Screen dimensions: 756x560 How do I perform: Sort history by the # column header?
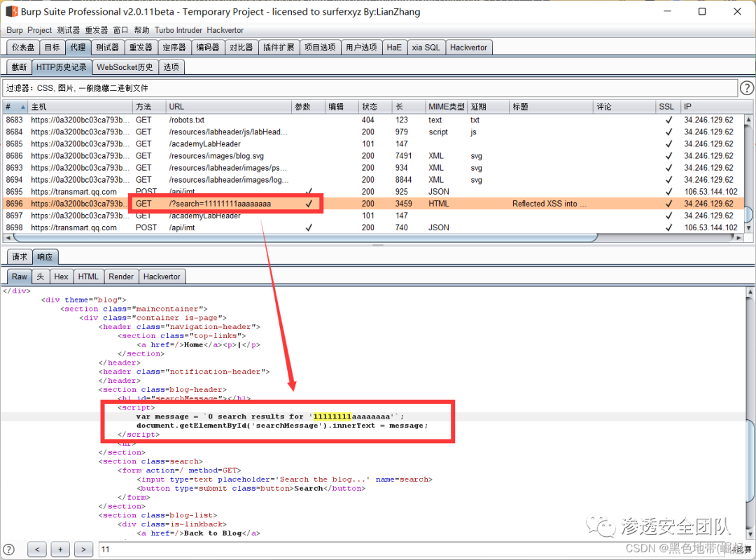tap(15, 106)
